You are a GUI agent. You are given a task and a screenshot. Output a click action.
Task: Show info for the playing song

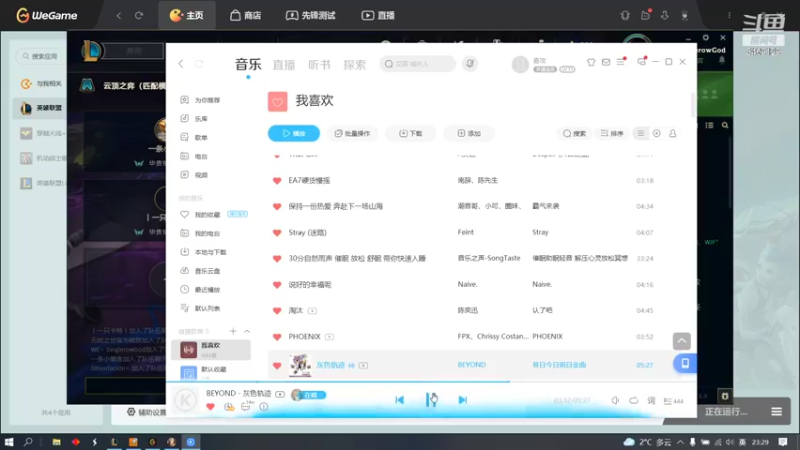pos(263,407)
